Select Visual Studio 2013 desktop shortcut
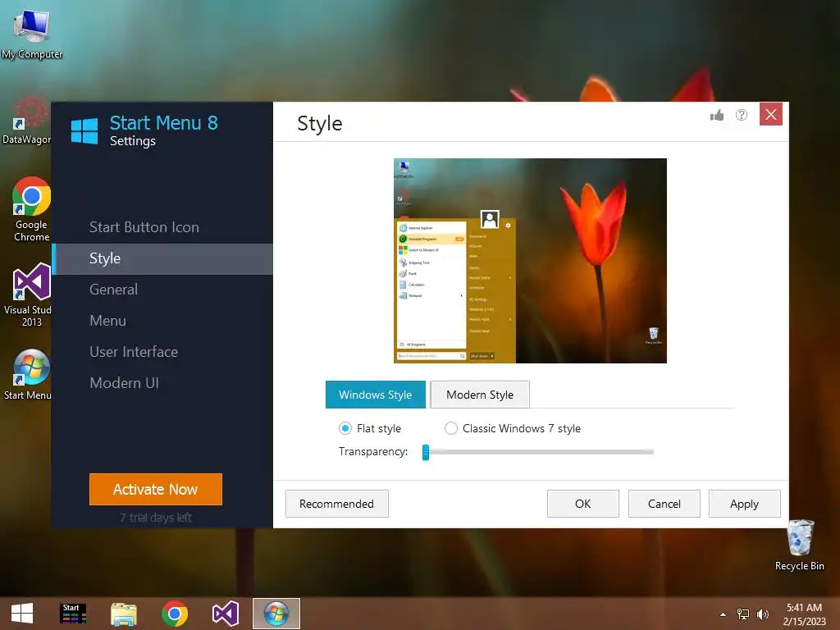 click(28, 295)
